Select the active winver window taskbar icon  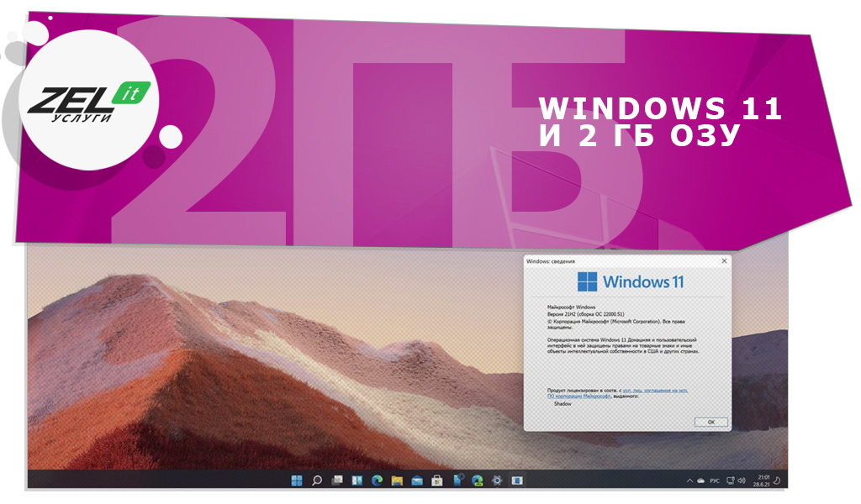point(517,480)
